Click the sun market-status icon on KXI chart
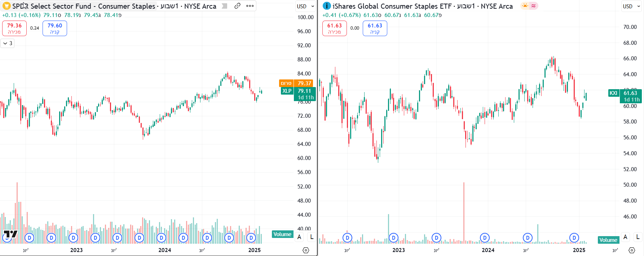644x256 pixels. [x=525, y=6]
